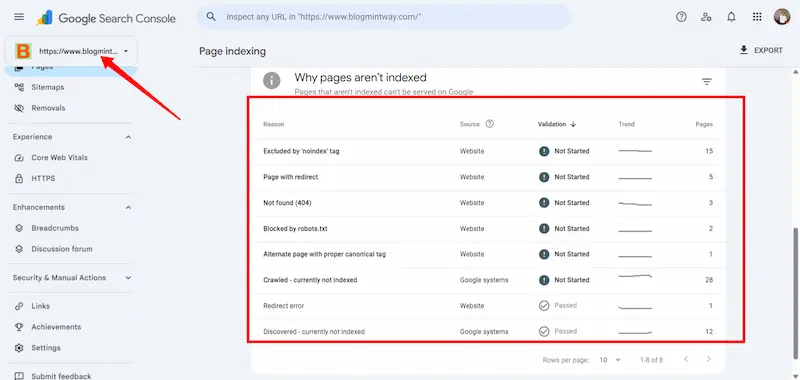Open the Excluded by 'noindex' tag row
Screen dimensions: 800x380
(x=488, y=151)
